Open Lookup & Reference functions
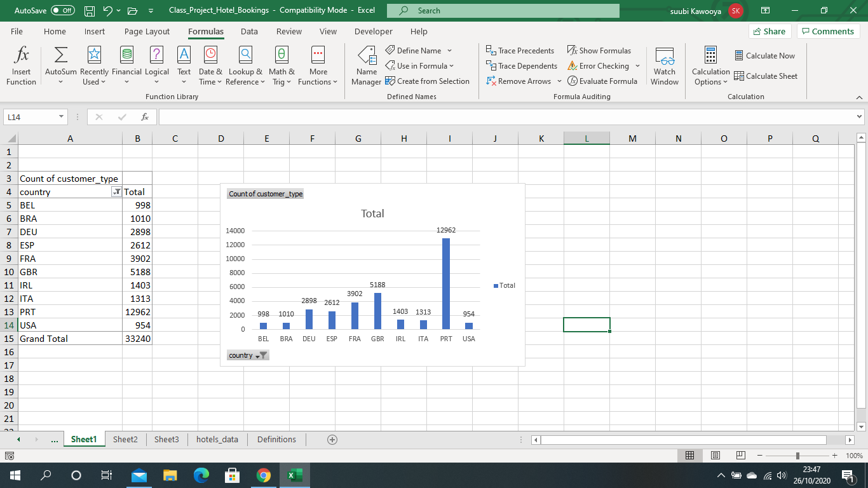 [x=245, y=66]
